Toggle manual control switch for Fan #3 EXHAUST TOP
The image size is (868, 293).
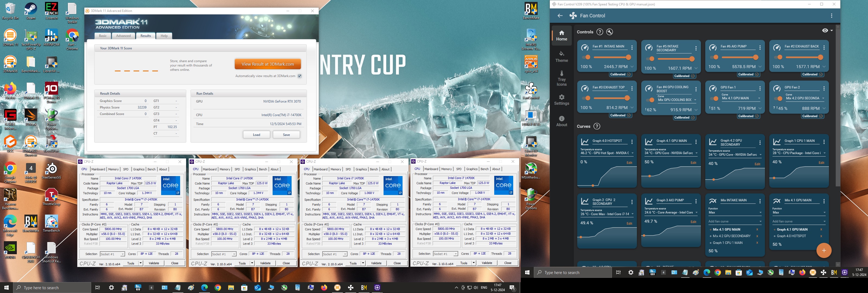[x=586, y=98]
